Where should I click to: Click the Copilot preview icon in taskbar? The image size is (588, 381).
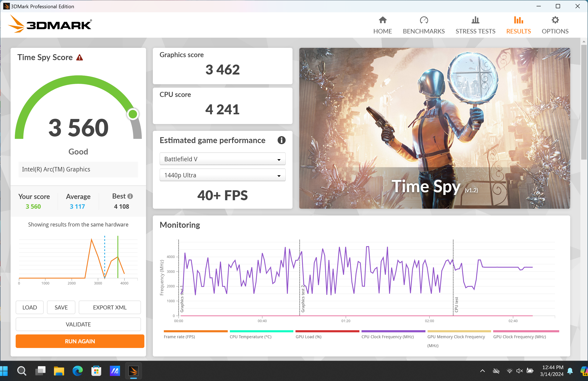[x=584, y=371]
